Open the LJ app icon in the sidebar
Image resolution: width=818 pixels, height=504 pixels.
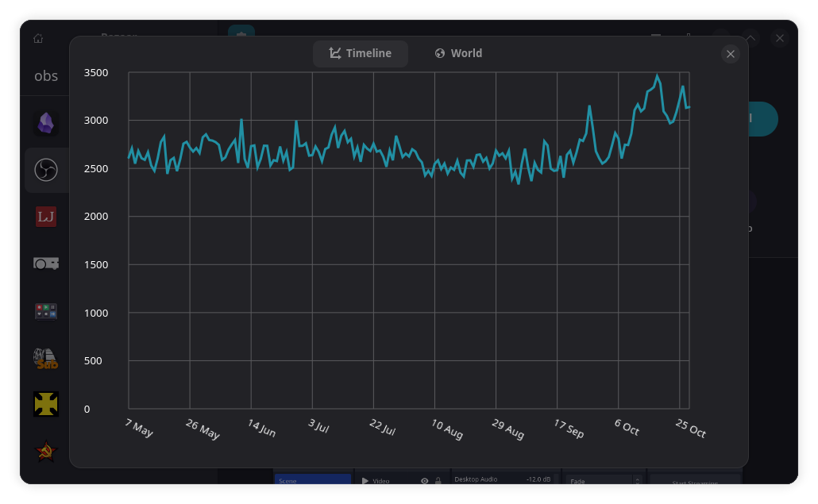click(45, 216)
